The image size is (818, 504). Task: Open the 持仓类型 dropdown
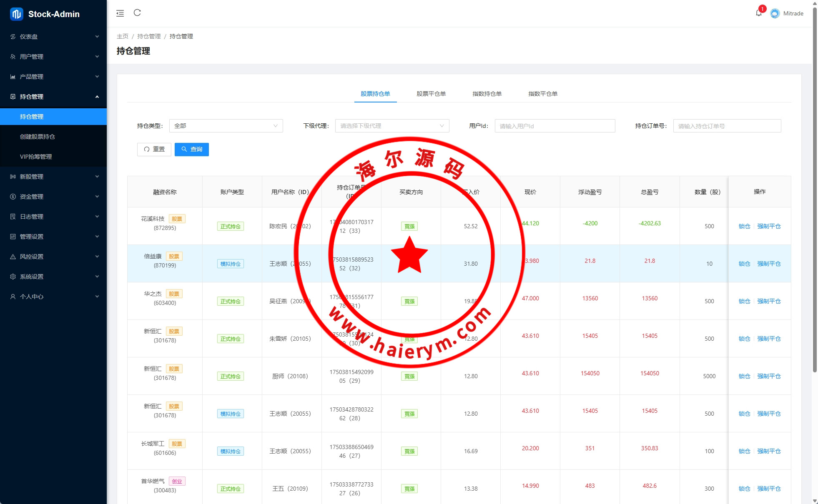226,126
